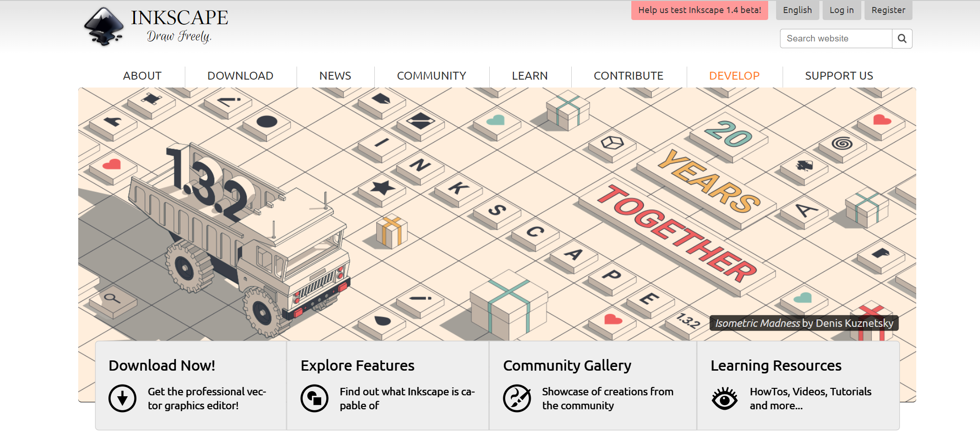Viewport: 980px width, 447px height.
Task: Click 'Get the professional vector graphics editor!' text
Action: 207,399
